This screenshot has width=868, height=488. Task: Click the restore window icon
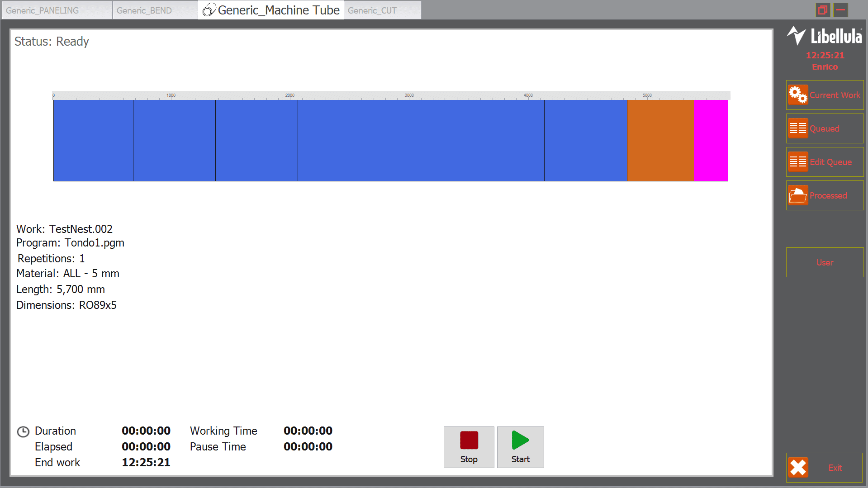[x=822, y=10]
